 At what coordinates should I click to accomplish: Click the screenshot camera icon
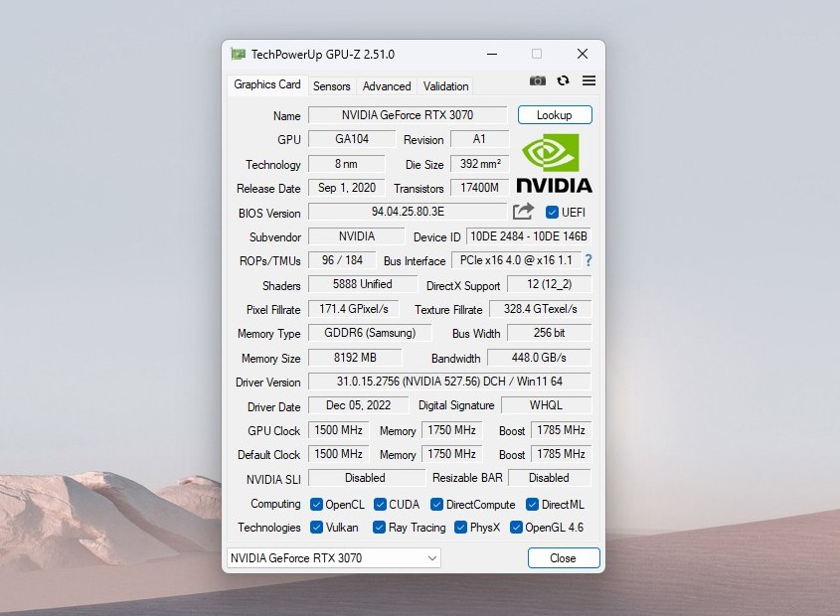pyautogui.click(x=537, y=81)
